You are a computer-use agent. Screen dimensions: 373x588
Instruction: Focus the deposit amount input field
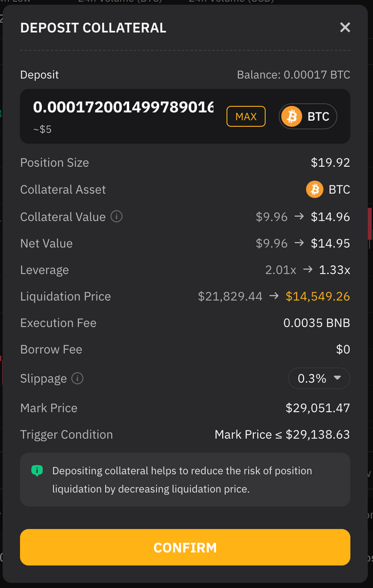coord(123,107)
